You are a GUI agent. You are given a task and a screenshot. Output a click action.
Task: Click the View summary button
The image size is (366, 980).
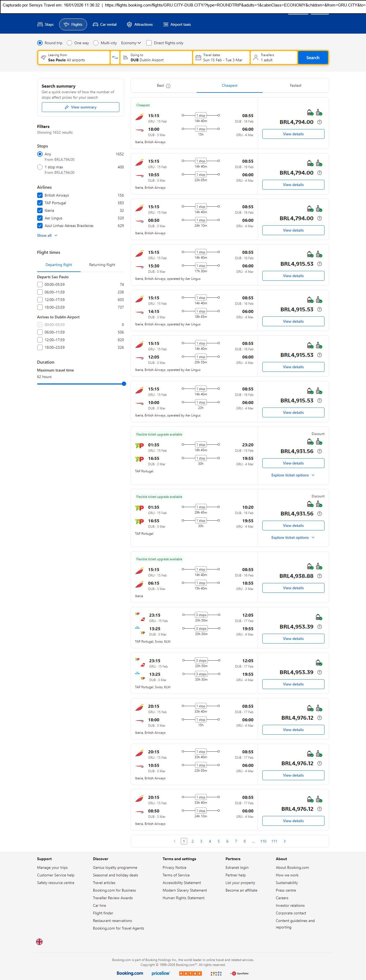[80, 107]
